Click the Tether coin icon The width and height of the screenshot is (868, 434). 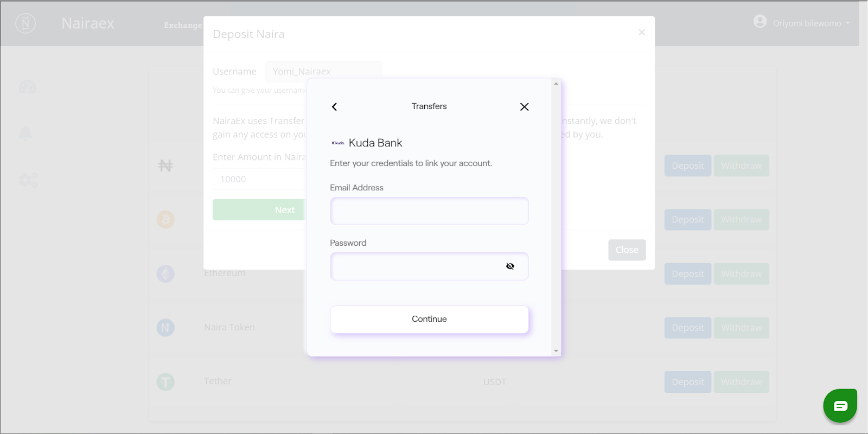[x=165, y=382]
